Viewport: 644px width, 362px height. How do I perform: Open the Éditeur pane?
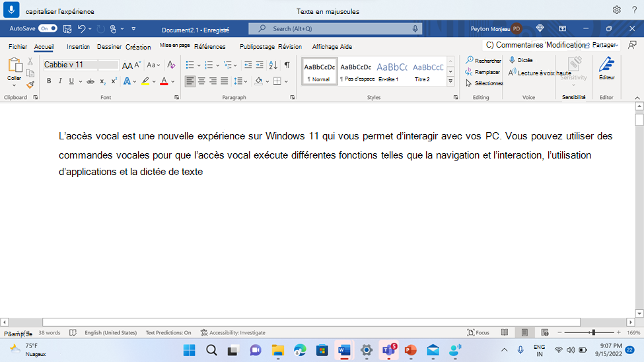pos(606,69)
